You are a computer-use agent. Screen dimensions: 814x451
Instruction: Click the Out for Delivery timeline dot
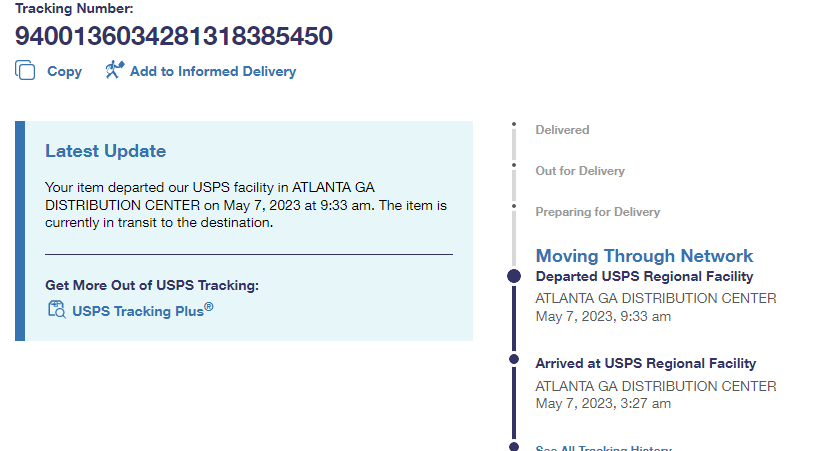[514, 166]
